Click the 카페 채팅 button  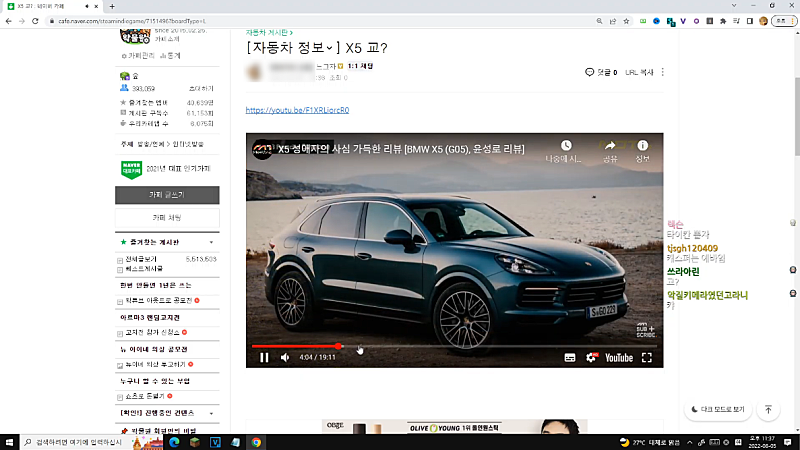[167, 218]
